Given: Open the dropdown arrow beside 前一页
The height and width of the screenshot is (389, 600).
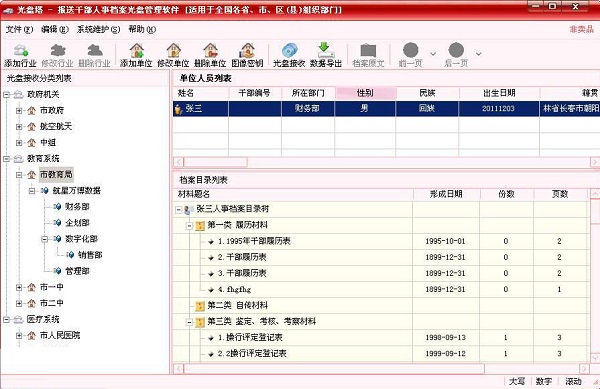Looking at the screenshot, I should (433, 54).
